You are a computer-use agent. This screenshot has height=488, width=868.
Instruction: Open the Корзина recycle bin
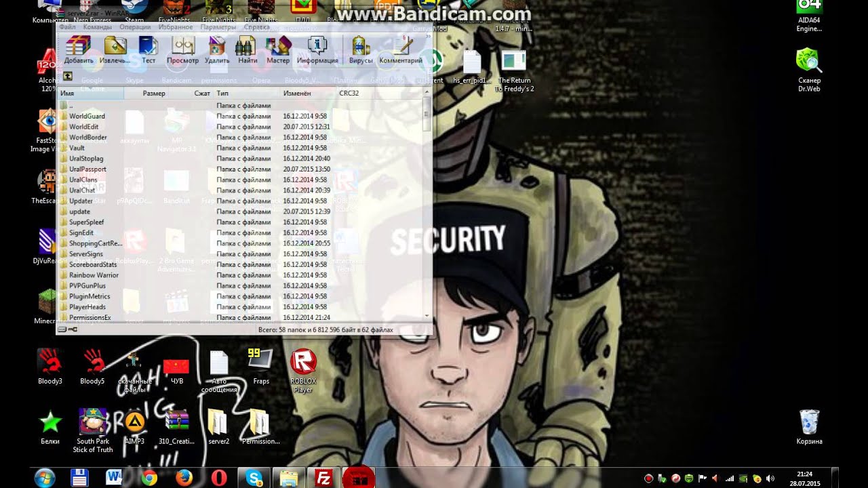pyautogui.click(x=809, y=427)
